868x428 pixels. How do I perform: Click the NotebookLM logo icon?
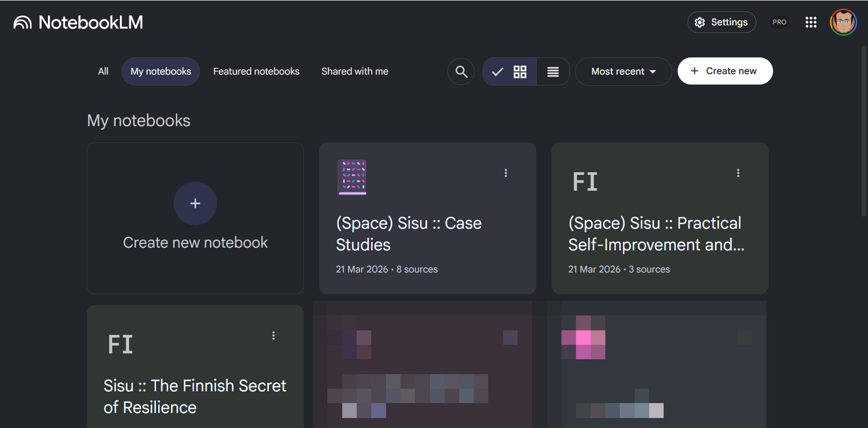click(23, 23)
